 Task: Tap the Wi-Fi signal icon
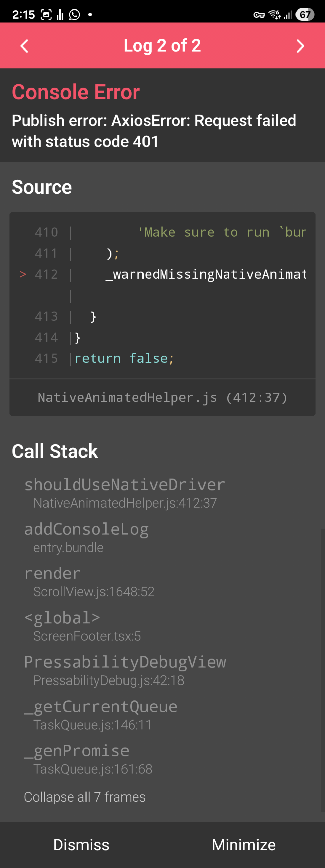(x=274, y=15)
